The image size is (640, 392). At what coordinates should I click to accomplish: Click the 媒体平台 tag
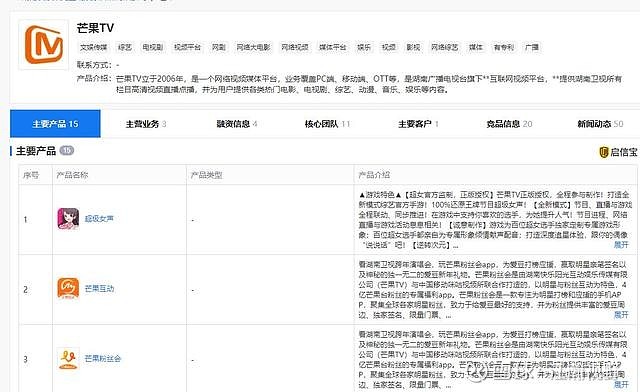click(333, 47)
